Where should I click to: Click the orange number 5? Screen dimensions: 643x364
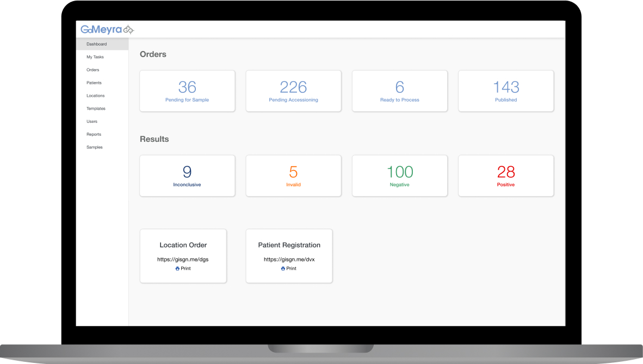tap(294, 172)
